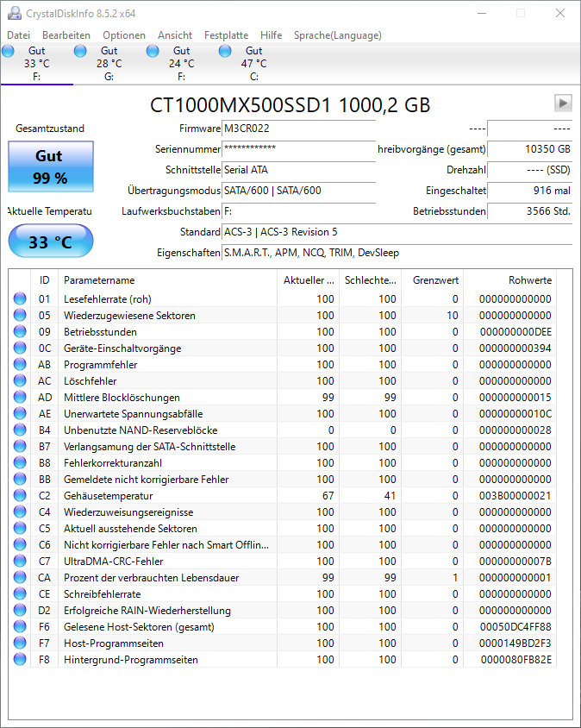Open the Festplatte menu
581x728 pixels.
pyautogui.click(x=227, y=35)
